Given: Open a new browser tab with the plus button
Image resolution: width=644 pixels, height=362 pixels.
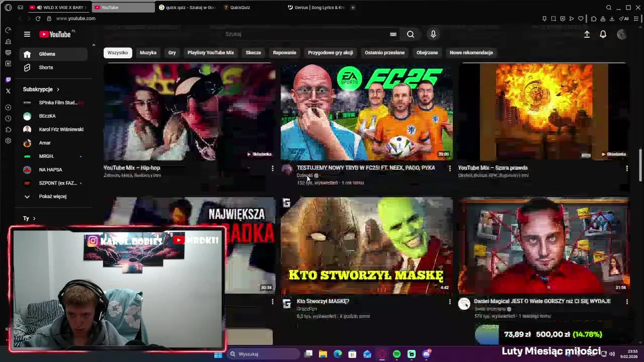Looking at the screenshot, I should (x=353, y=8).
